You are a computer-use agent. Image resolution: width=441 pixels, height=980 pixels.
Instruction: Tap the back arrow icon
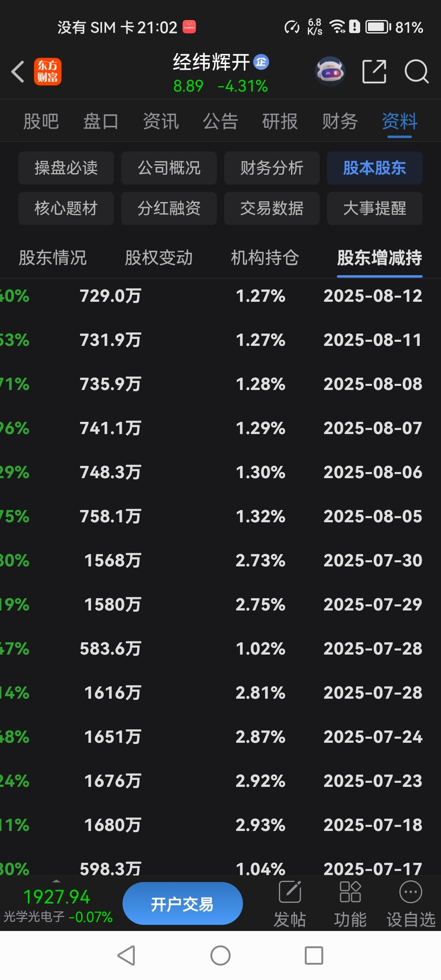[x=18, y=72]
